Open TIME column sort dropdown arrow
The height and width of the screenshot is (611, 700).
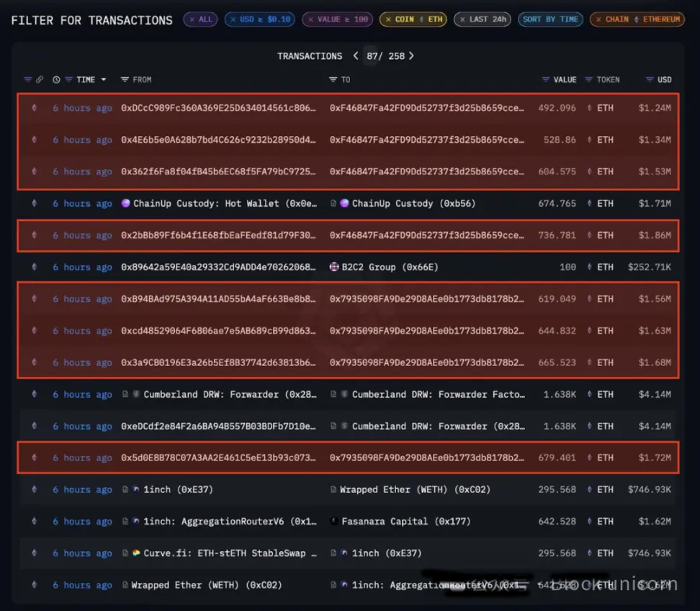pos(104,79)
